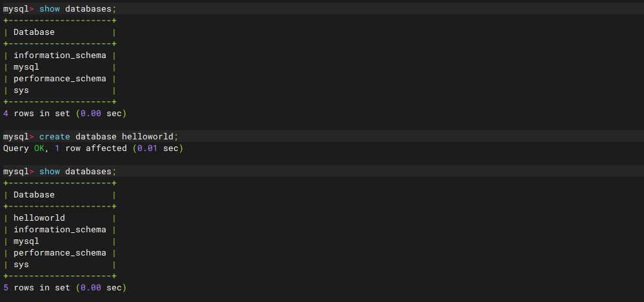The height and width of the screenshot is (302, 644).
Task: Click the "(0.01 sec)" timing text
Action: (159, 148)
